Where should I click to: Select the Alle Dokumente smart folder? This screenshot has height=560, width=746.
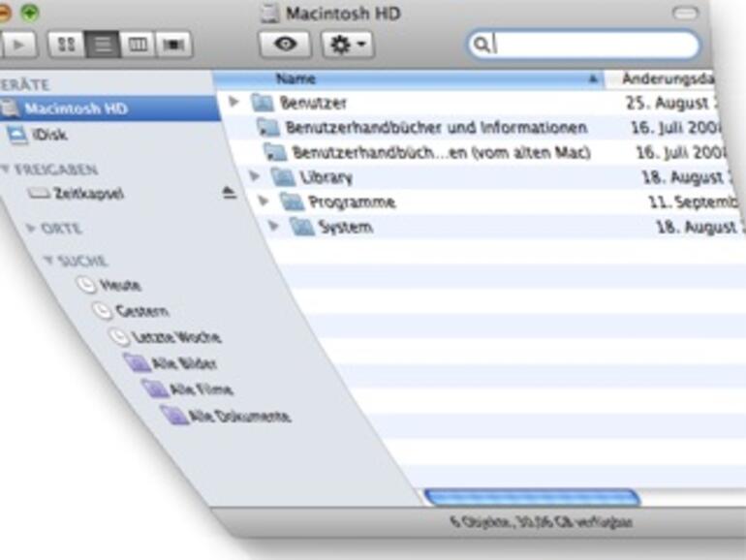[x=239, y=417]
